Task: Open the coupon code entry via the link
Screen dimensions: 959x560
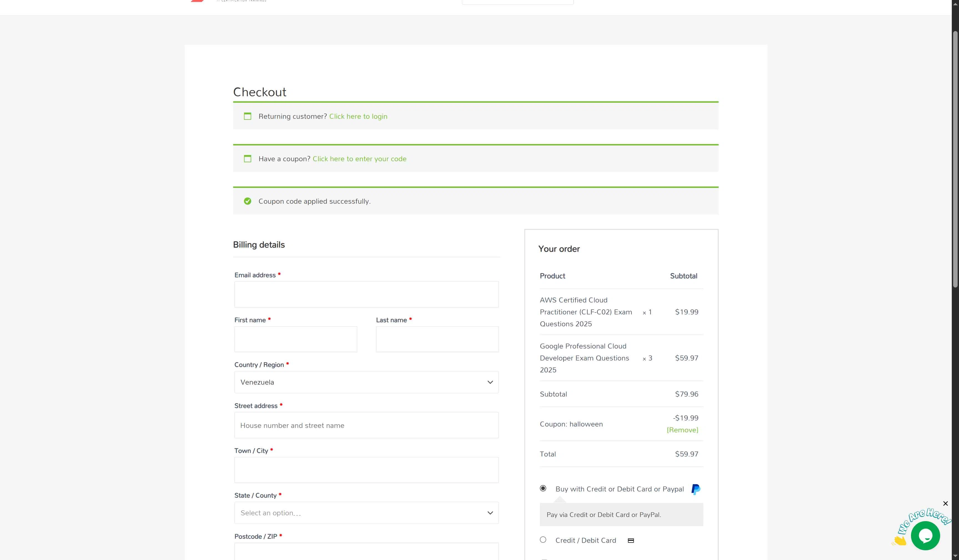Action: (359, 159)
